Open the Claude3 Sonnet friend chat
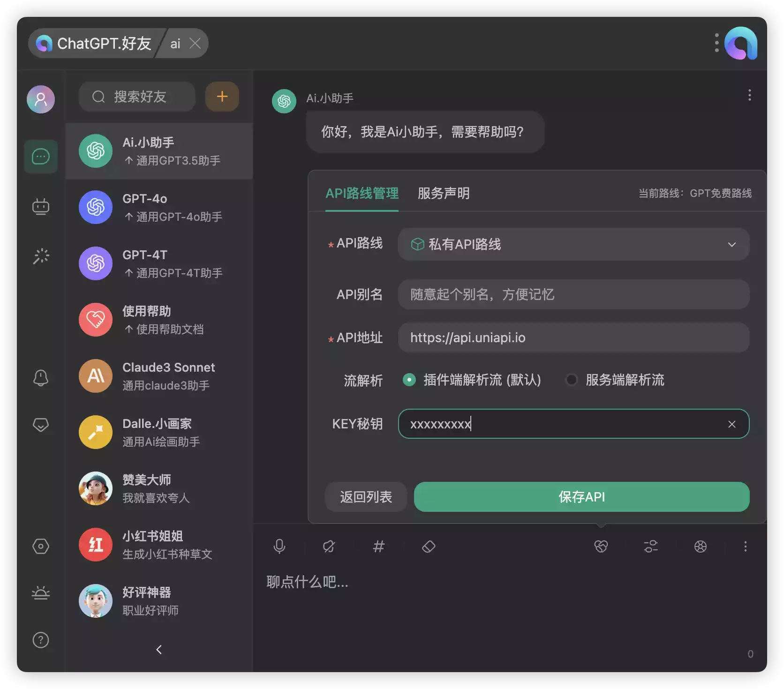 tap(159, 376)
